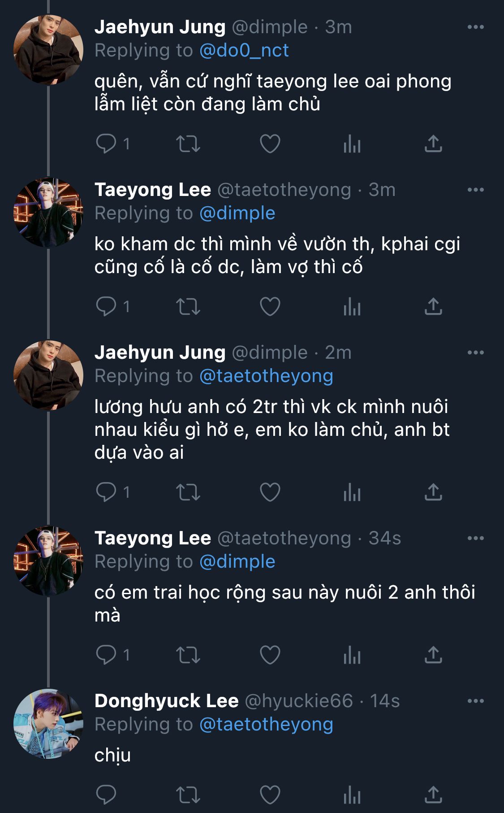
Task: Retweet Taeyong's tweet about 'em trai học rộng'
Action: [x=188, y=655]
